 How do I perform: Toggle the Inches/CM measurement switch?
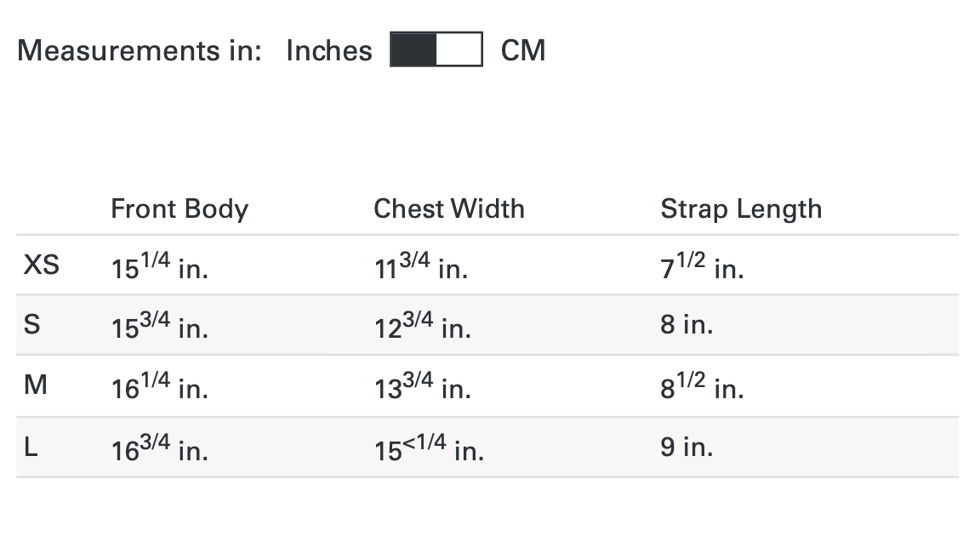click(436, 49)
